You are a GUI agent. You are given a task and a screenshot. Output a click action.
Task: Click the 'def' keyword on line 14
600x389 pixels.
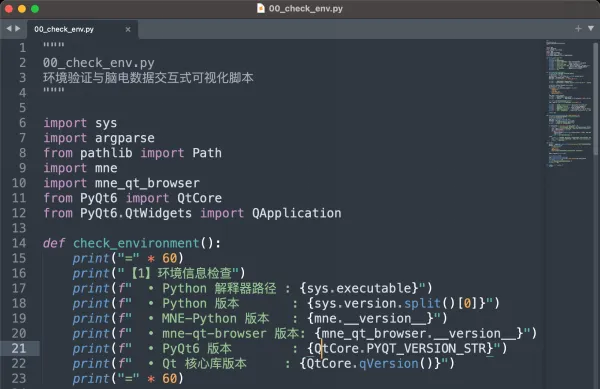[x=54, y=243]
